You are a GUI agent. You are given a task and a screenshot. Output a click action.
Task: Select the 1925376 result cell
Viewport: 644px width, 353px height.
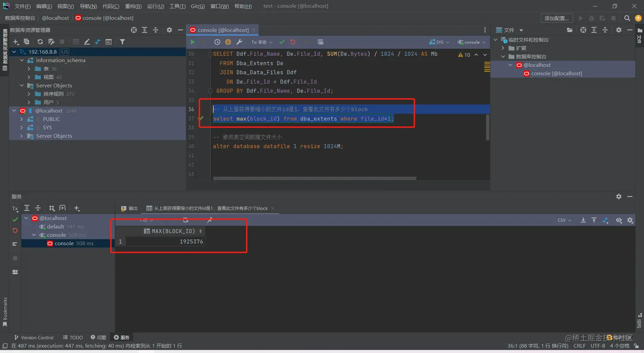point(165,242)
